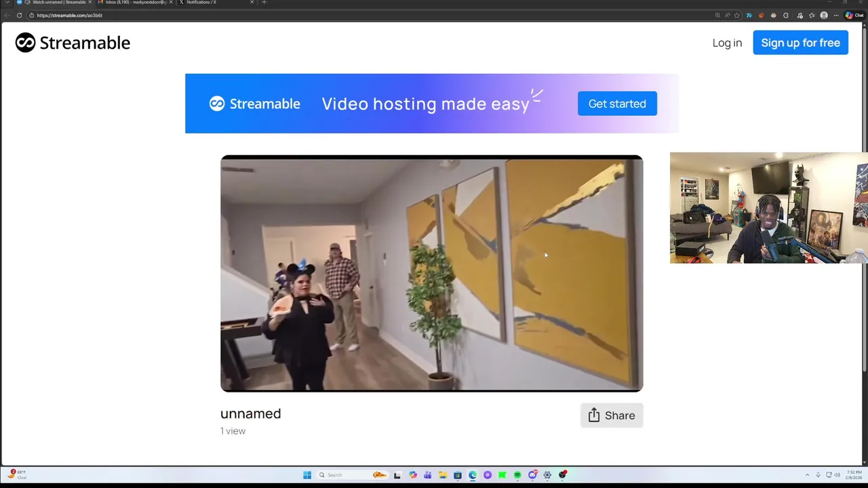Click the "1 view" count text

tap(233, 431)
